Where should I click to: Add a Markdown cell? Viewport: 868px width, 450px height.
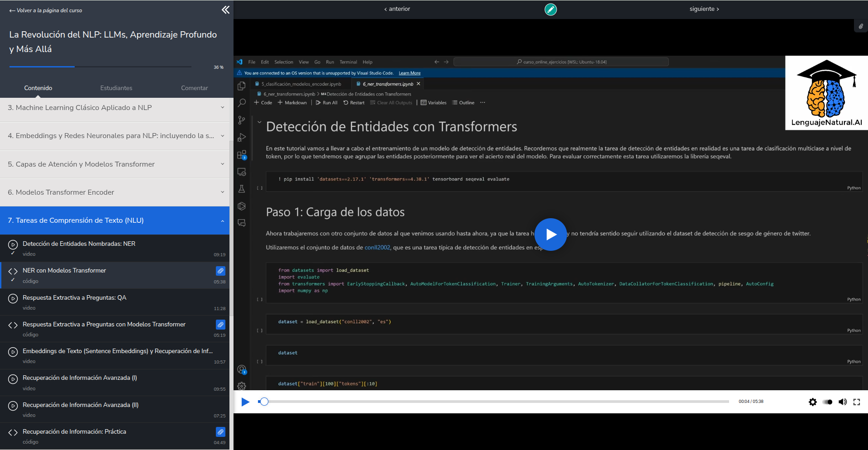292,103
